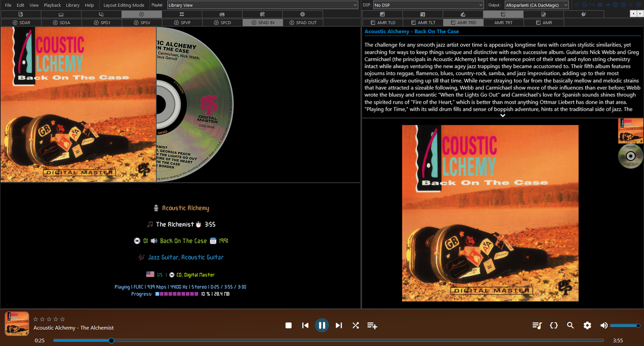Open the YouTube web icon

(x=600, y=5)
